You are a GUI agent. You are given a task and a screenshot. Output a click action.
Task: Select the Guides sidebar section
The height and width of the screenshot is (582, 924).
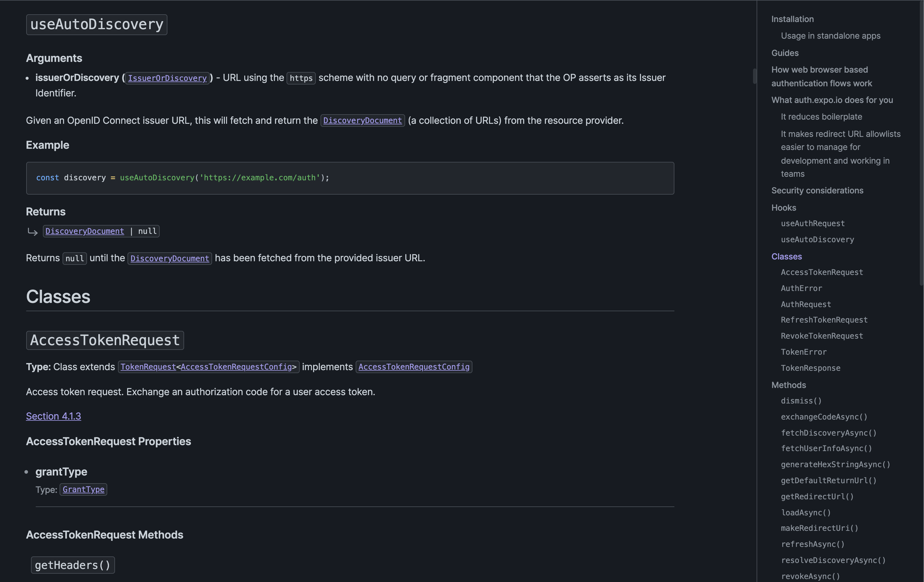pyautogui.click(x=784, y=53)
